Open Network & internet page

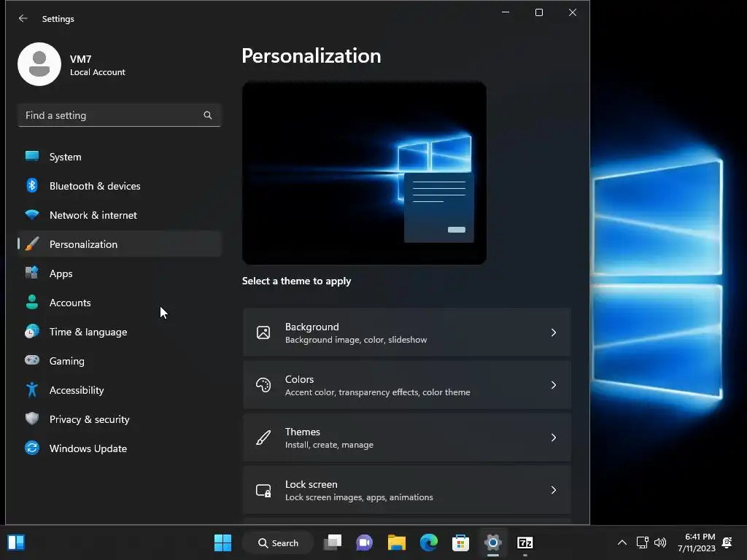point(120,215)
